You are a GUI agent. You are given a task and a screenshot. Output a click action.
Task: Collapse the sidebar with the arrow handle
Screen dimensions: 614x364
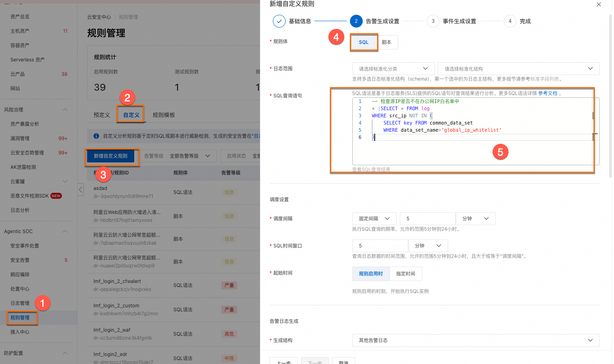[80, 189]
